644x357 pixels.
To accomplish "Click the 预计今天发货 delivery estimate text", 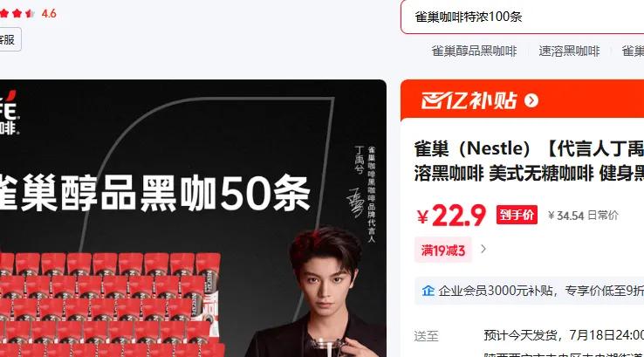I will 520,335.
